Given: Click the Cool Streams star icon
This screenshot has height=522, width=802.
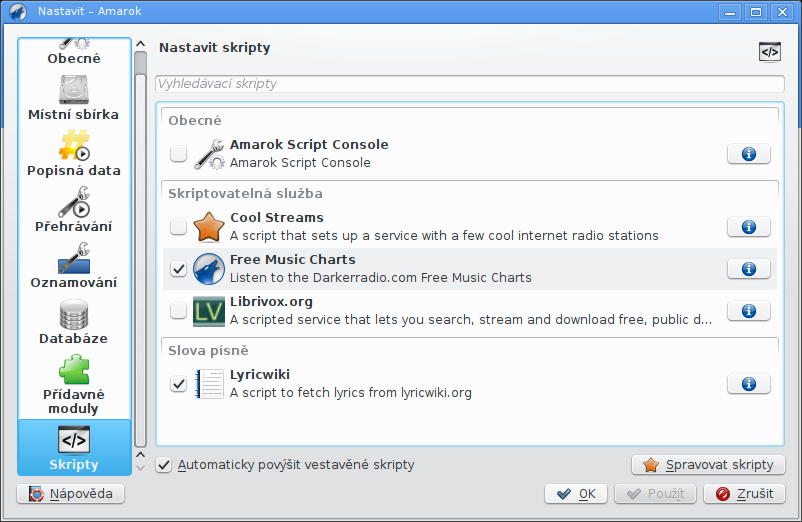Looking at the screenshot, I should [x=209, y=227].
